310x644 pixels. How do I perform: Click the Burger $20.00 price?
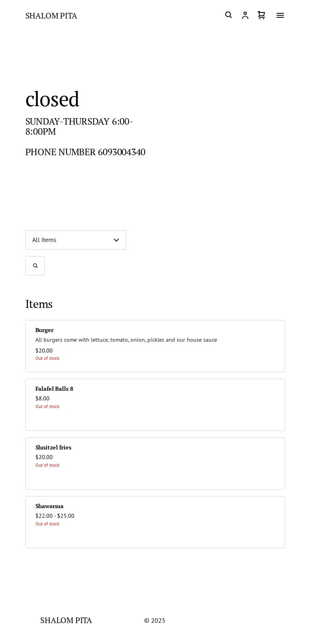coord(44,351)
